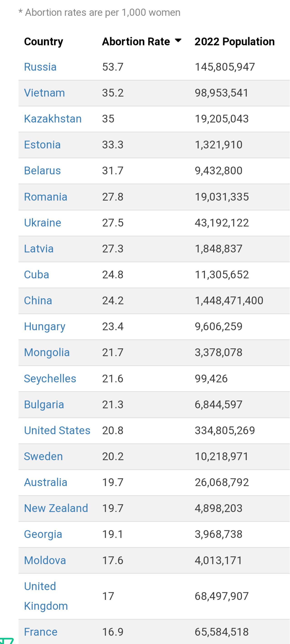Click the United States link

coord(57,431)
